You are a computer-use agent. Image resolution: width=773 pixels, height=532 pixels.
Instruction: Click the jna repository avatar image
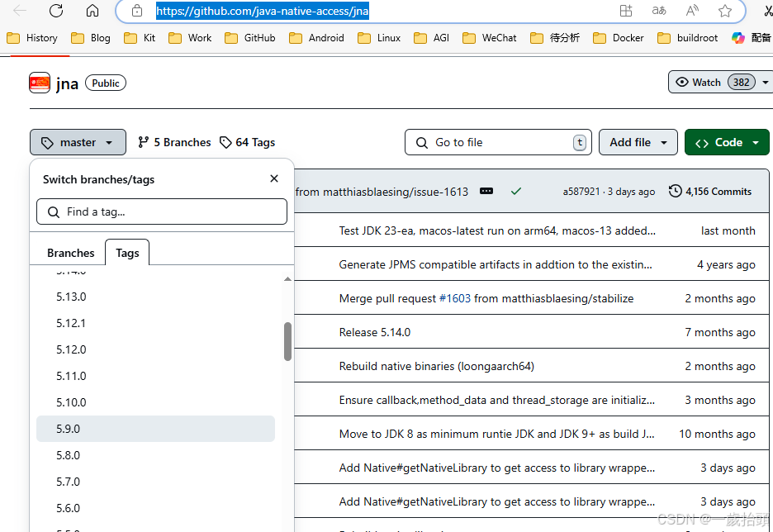[40, 83]
